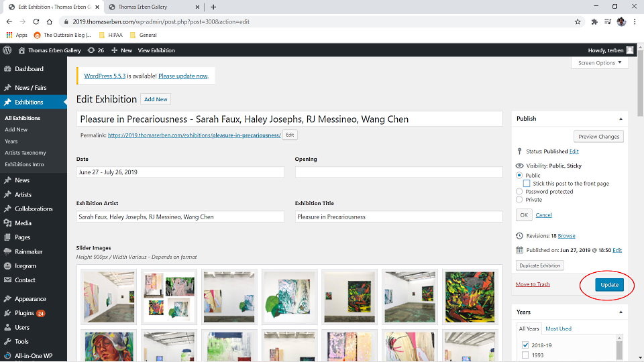Open the Thomas Erben Gallery home icon
The image size is (644, 362).
coord(21,50)
